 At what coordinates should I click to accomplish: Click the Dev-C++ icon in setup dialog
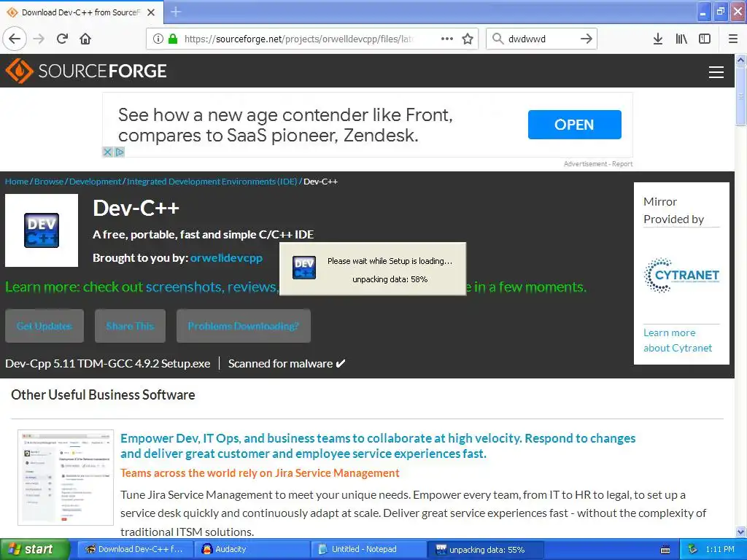(304, 268)
